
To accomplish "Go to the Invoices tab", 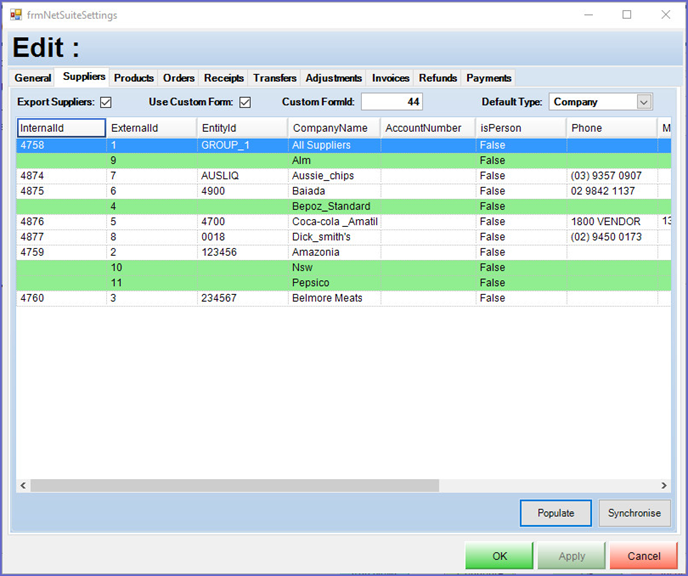I will (390, 78).
